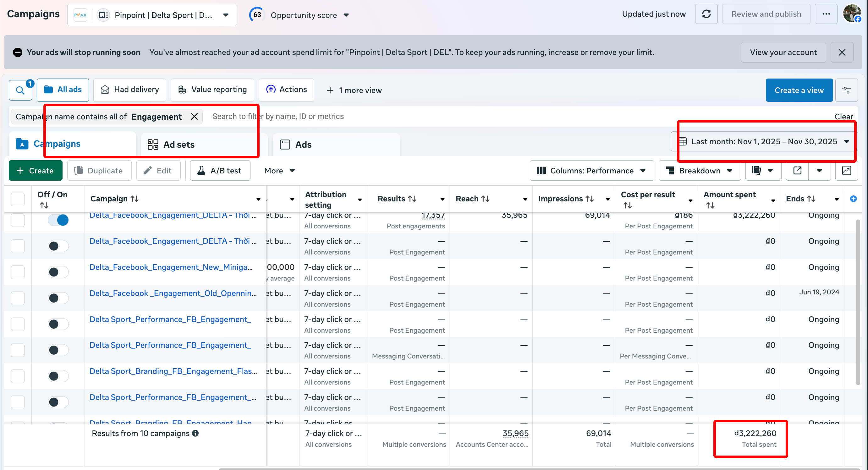The width and height of the screenshot is (868, 470).
Task: Turn off the first Delta_Facebook_Engagement campaign
Action: click(x=58, y=220)
